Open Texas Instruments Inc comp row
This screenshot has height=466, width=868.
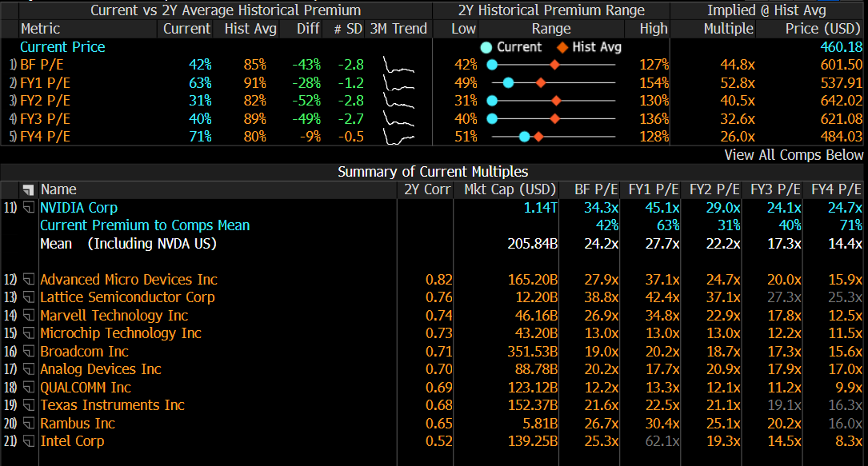point(112,405)
